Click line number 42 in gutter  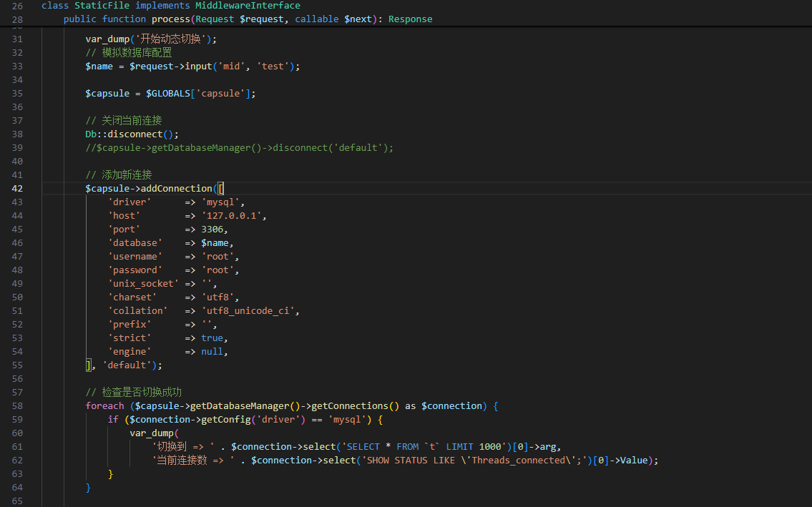(x=17, y=189)
